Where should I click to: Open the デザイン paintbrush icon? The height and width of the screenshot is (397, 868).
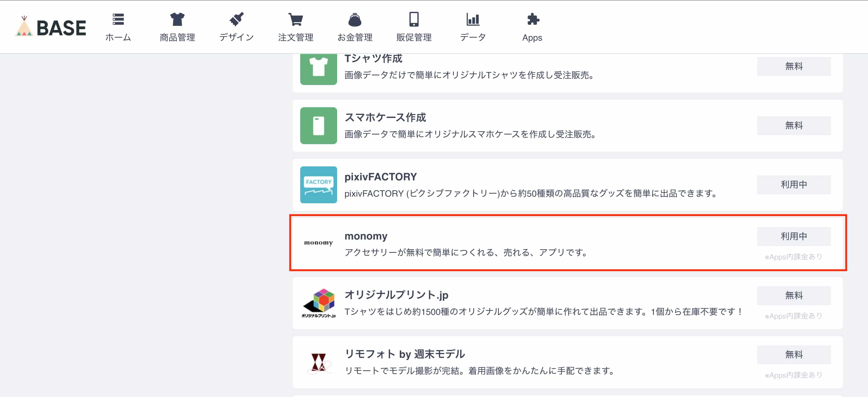point(237,19)
